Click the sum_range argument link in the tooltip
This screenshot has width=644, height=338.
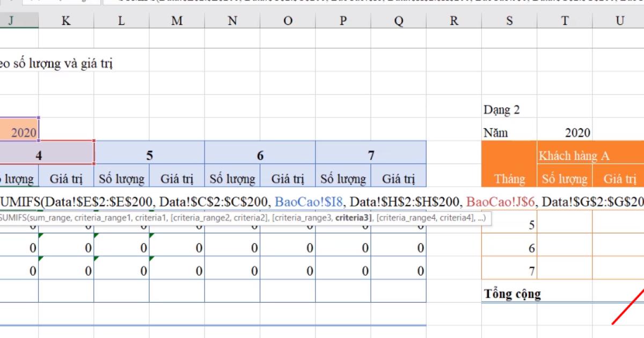pyautogui.click(x=51, y=217)
